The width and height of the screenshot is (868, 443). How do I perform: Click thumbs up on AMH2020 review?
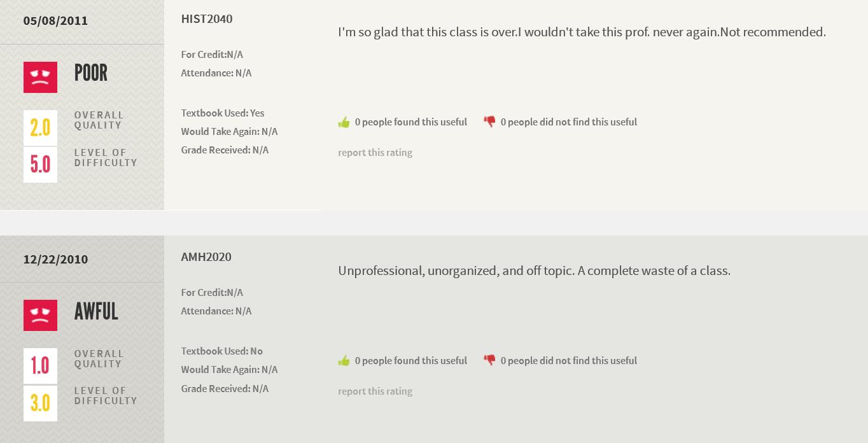coord(344,361)
